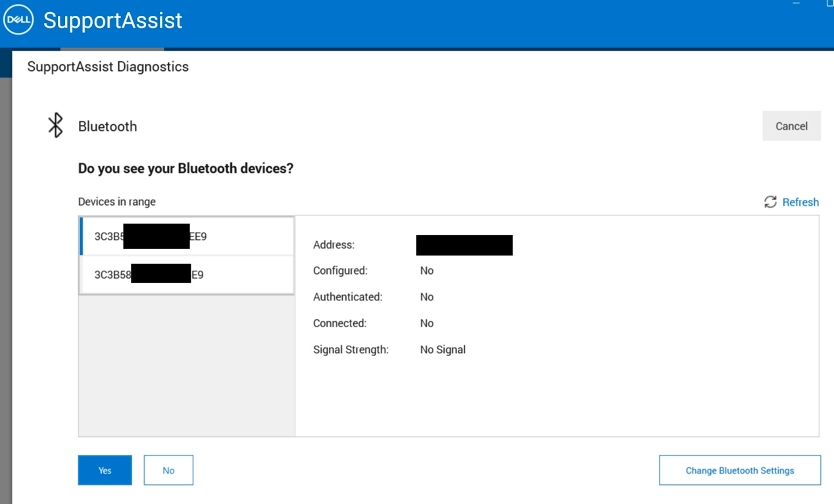Select the second device starting with 3C3B58
The height and width of the screenshot is (504, 834).
[187, 275]
